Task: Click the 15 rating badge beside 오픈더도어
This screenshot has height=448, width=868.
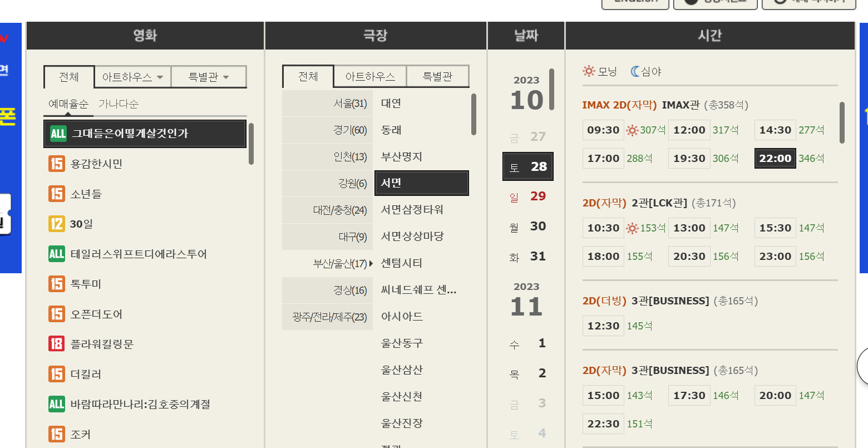Action: point(57,314)
